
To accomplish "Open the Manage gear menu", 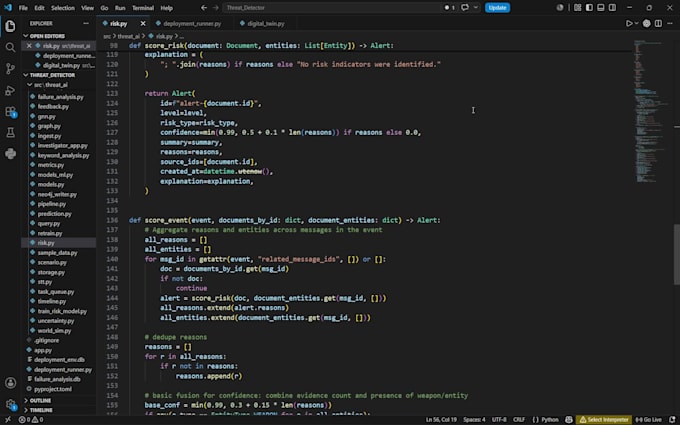I will point(10,405).
